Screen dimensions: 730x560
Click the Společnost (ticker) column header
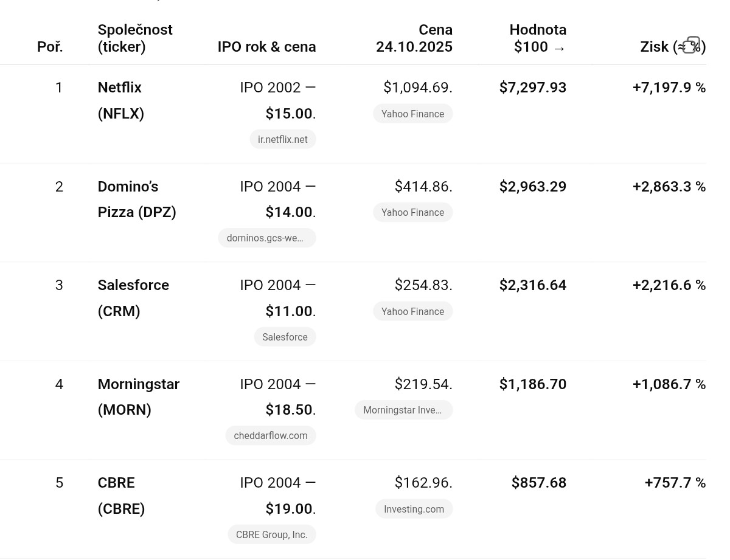135,38
